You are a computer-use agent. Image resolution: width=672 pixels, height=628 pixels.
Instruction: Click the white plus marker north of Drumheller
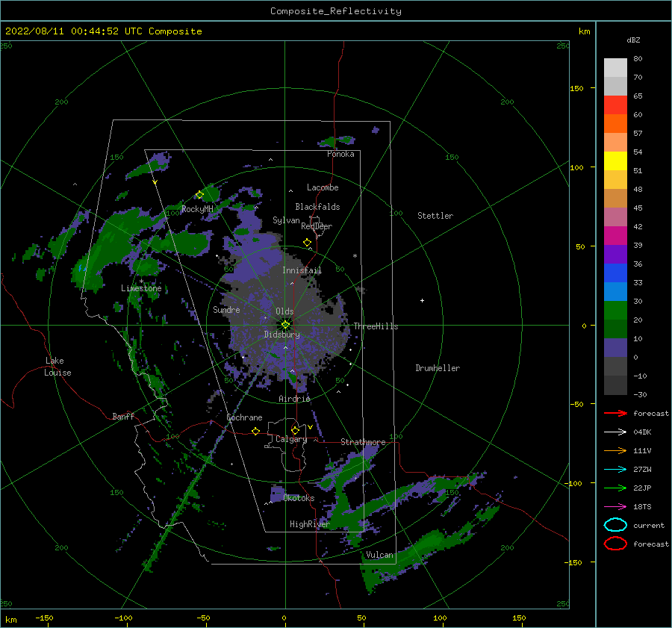coord(422,300)
